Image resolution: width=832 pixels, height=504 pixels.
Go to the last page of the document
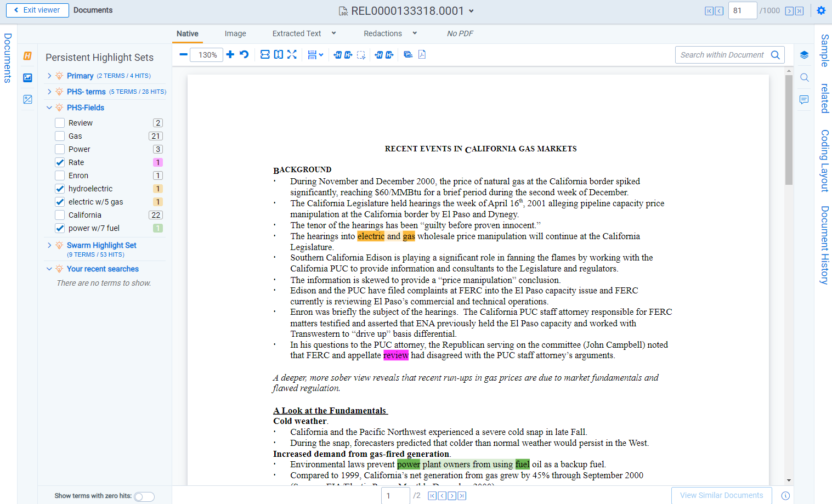(x=462, y=496)
